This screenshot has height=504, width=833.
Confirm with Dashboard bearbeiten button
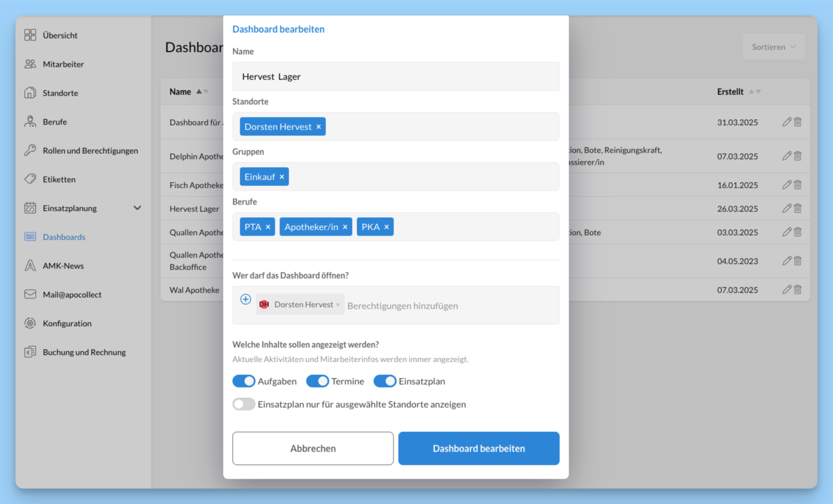[x=478, y=448]
